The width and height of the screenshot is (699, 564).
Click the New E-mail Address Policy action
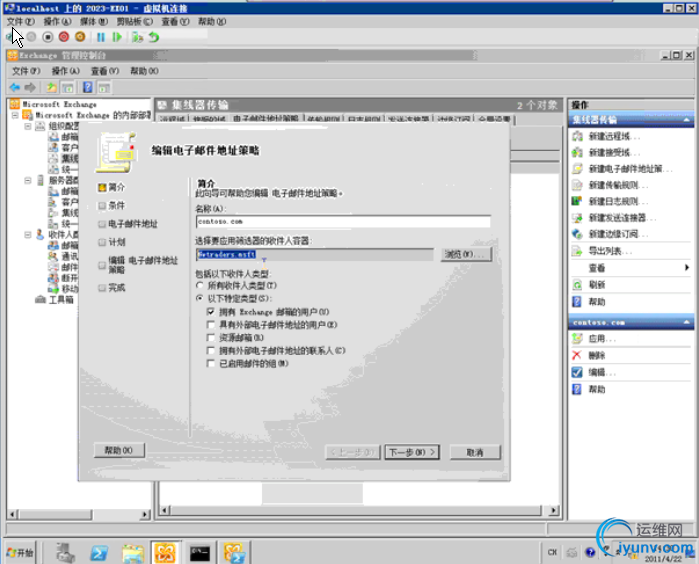tap(623, 169)
